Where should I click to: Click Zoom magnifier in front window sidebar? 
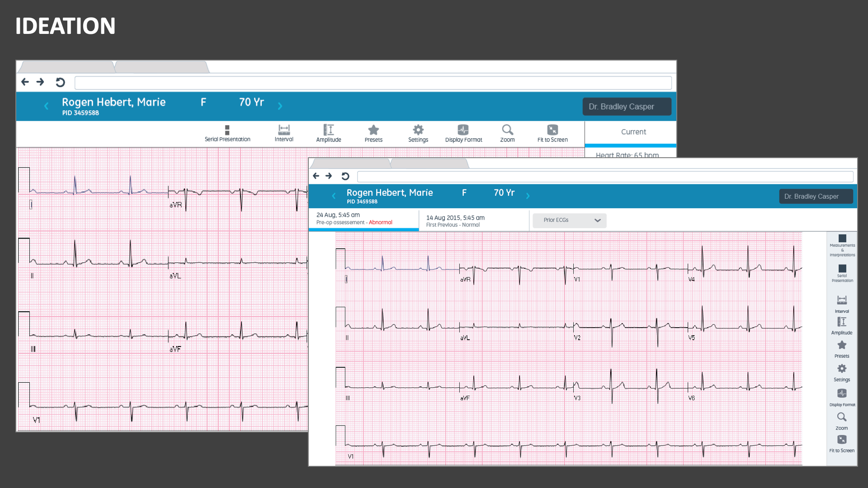[x=842, y=421]
